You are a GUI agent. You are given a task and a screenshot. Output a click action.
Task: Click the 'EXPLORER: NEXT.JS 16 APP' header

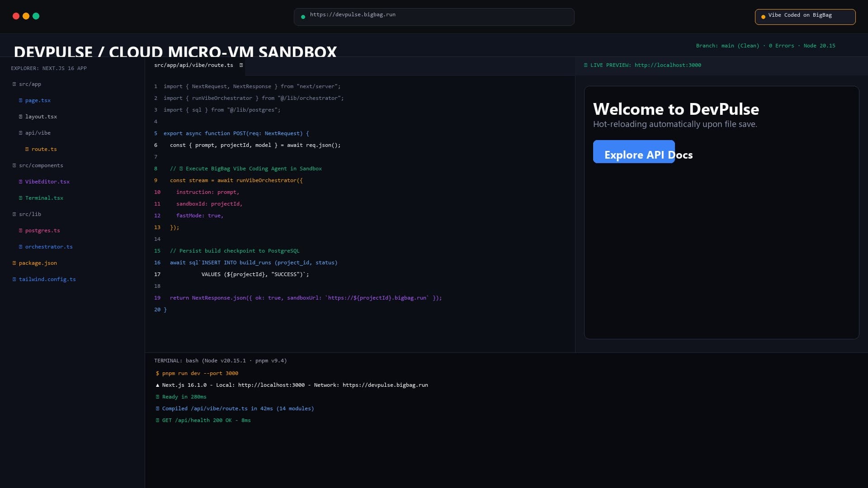(49, 68)
